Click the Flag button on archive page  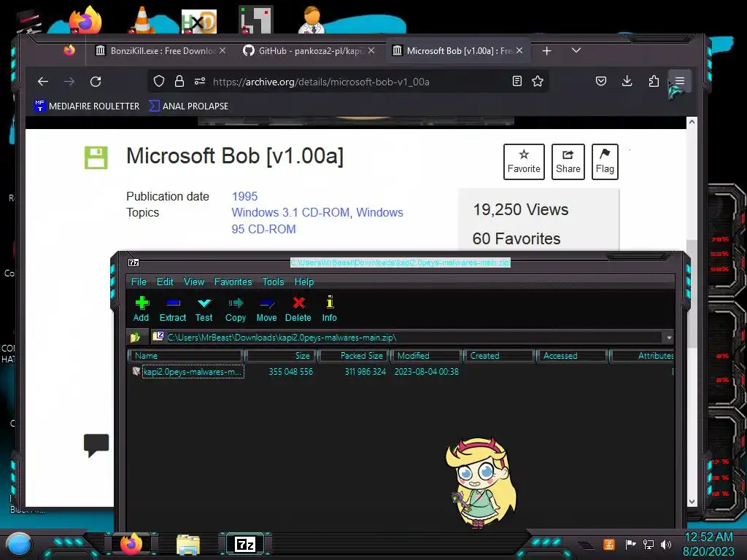click(x=605, y=162)
